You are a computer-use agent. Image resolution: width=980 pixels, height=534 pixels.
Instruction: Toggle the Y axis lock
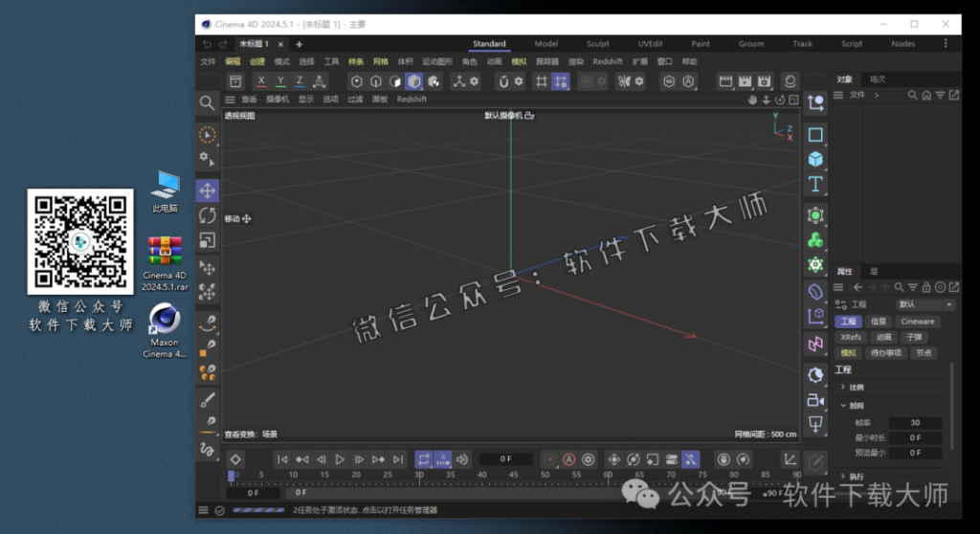click(x=280, y=81)
